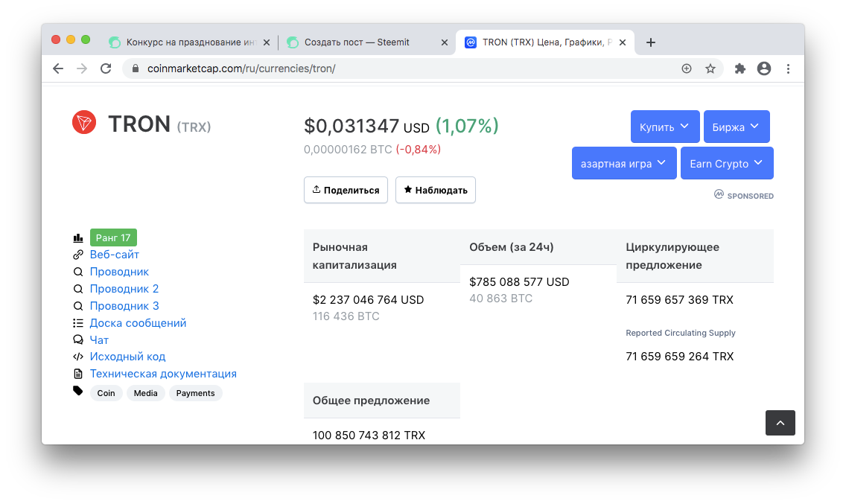
Task: Reload the page with refresh icon
Action: point(106,68)
